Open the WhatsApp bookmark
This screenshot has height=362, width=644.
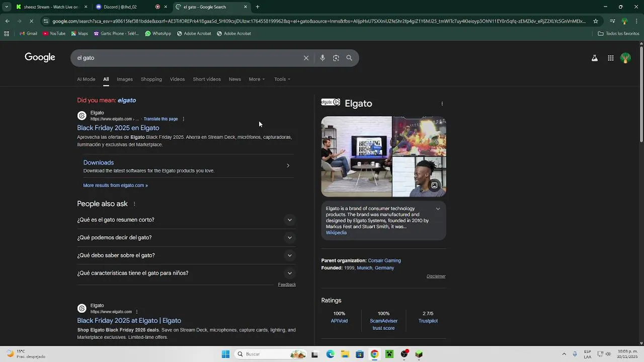(158, 34)
